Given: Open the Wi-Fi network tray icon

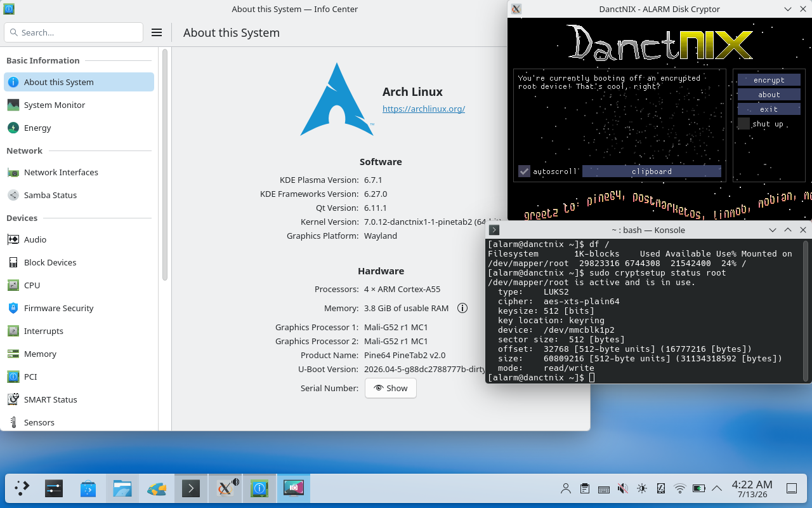Looking at the screenshot, I should click(680, 488).
